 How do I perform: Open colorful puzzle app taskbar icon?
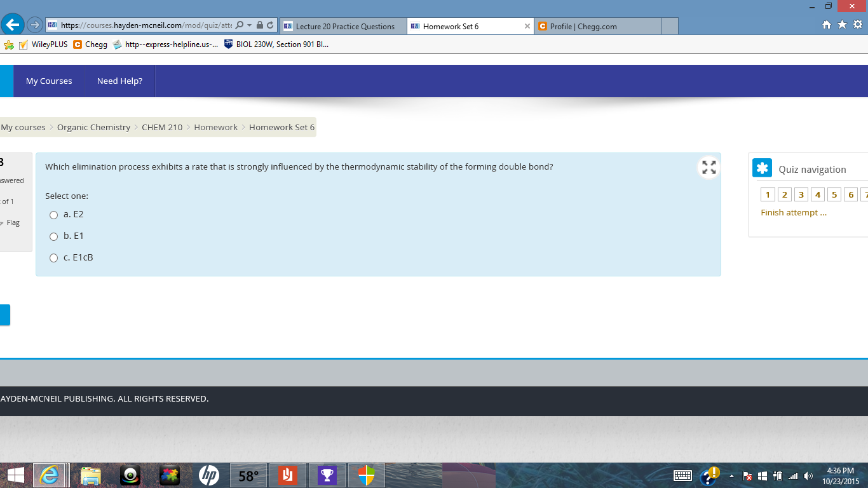170,475
